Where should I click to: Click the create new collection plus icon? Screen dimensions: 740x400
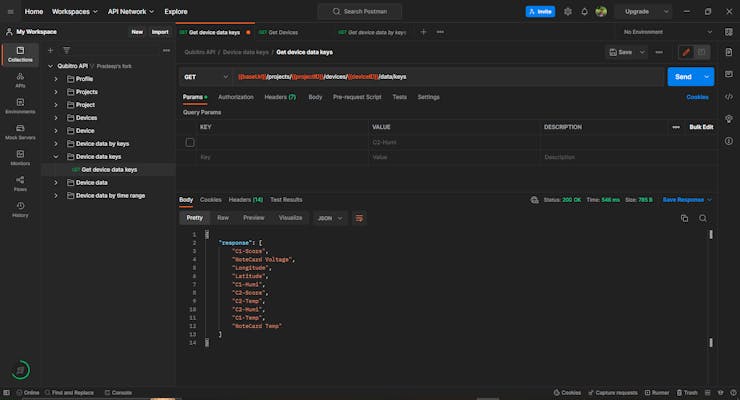point(51,50)
